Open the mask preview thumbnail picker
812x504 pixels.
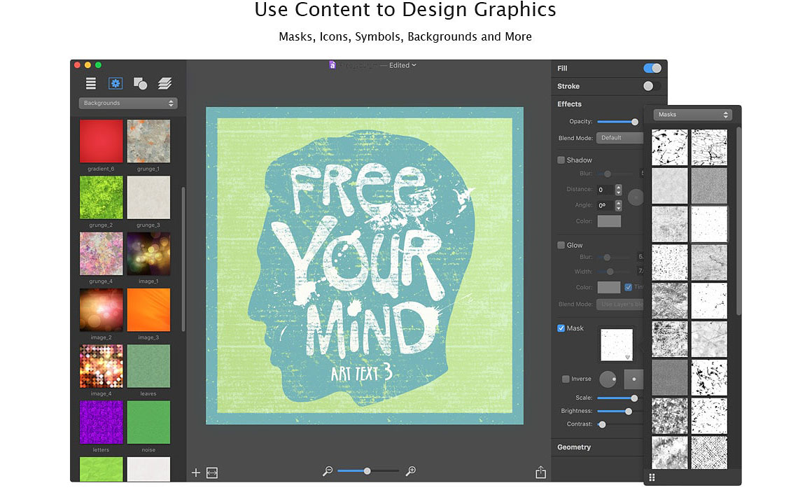pos(616,344)
